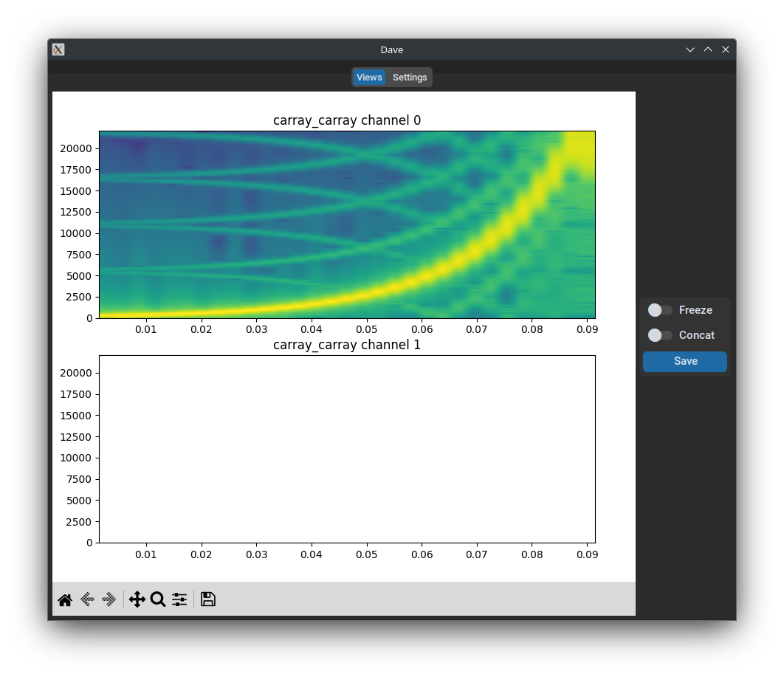784x677 pixels.
Task: Reset the plot to home view
Action: (65, 599)
